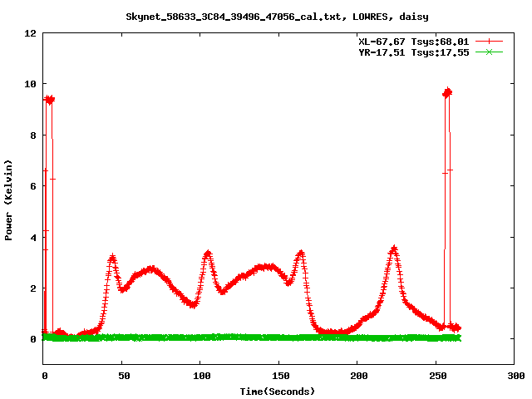
Task: Click the Power (Kelvin) axis label
Action: click(8, 200)
